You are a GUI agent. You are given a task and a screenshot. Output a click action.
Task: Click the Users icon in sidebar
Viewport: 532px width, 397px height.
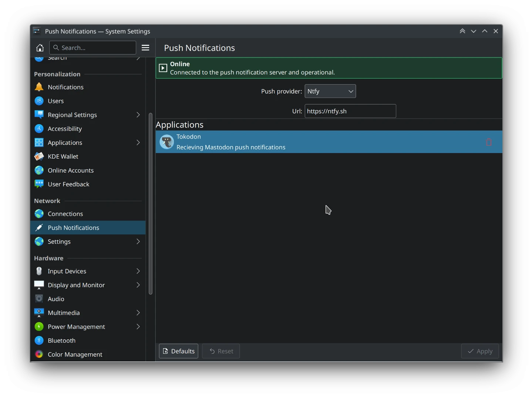(39, 101)
